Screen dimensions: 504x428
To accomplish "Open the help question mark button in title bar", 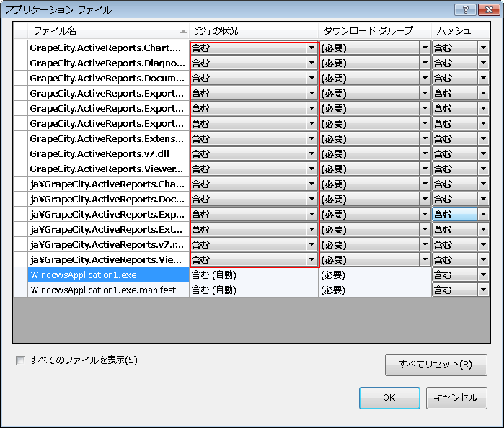I will click(465, 9).
